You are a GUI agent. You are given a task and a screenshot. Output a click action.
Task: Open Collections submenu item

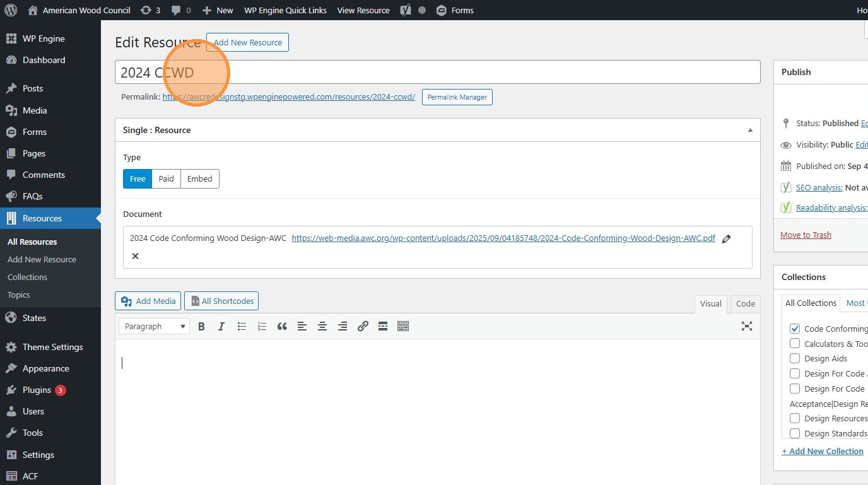click(x=27, y=277)
